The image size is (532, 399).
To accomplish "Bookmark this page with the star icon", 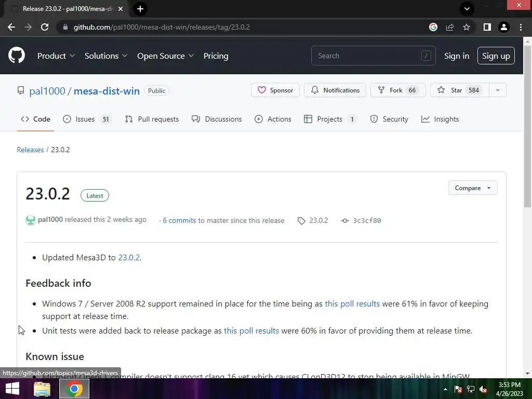I will click(467, 27).
